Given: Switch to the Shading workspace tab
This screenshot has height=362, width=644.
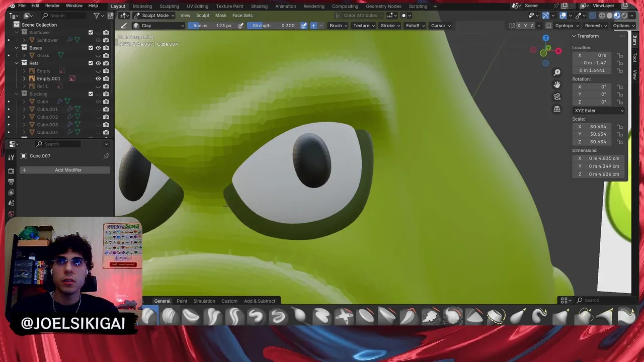Looking at the screenshot, I should 259,6.
